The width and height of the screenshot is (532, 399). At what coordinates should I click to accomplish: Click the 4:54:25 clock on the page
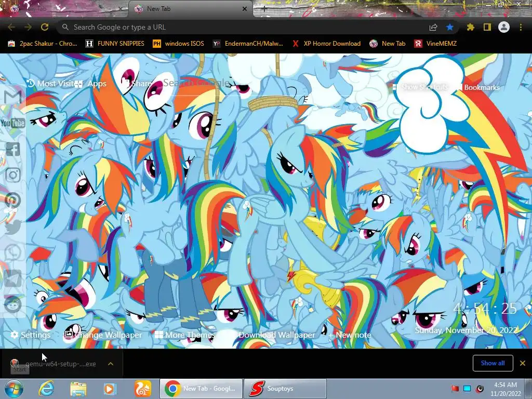(485, 309)
